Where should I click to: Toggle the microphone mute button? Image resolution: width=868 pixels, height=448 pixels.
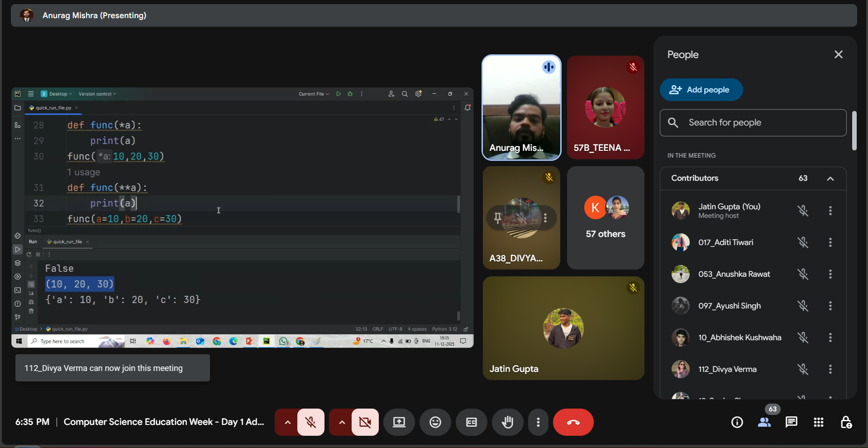point(311,422)
